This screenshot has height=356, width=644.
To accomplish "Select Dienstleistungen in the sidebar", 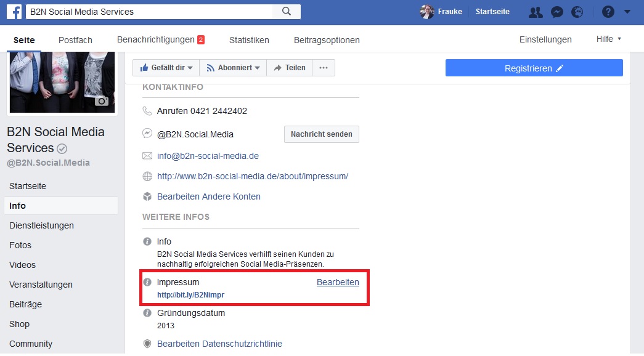I will (41, 225).
